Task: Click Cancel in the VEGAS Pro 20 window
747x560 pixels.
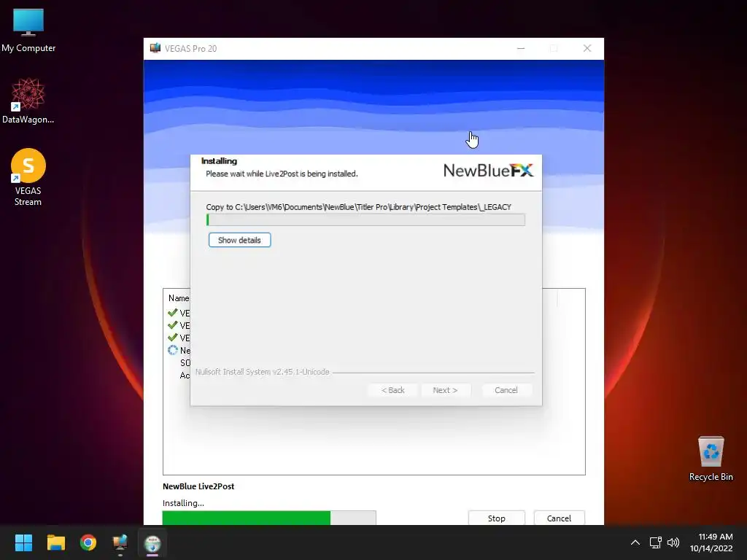Action: click(559, 518)
